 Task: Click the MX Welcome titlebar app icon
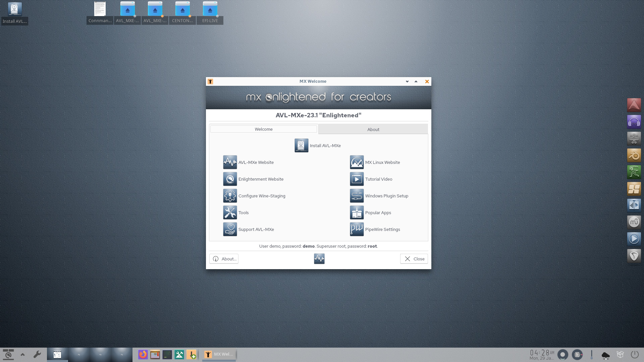(210, 81)
